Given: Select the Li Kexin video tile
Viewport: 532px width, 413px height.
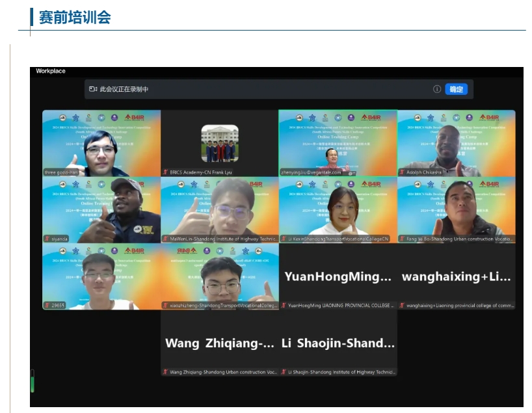Looking at the screenshot, I should click(x=338, y=208).
